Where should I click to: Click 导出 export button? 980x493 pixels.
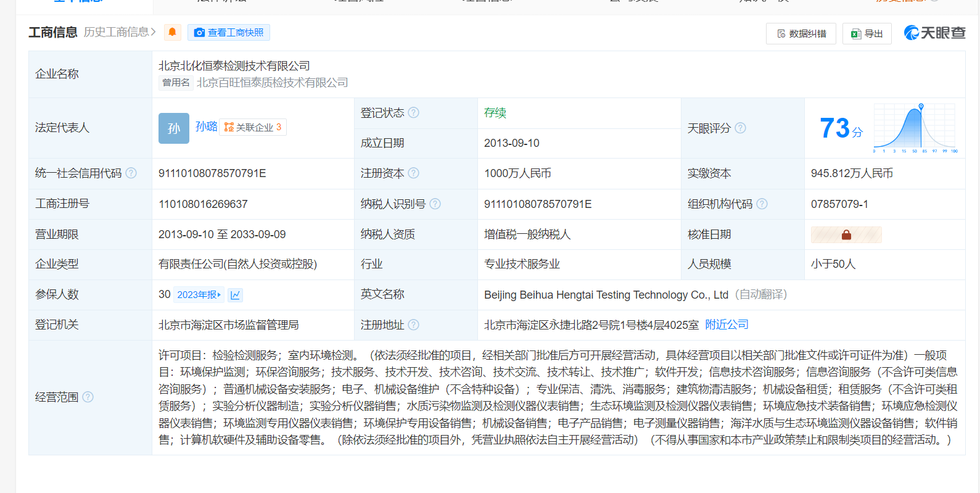867,33
